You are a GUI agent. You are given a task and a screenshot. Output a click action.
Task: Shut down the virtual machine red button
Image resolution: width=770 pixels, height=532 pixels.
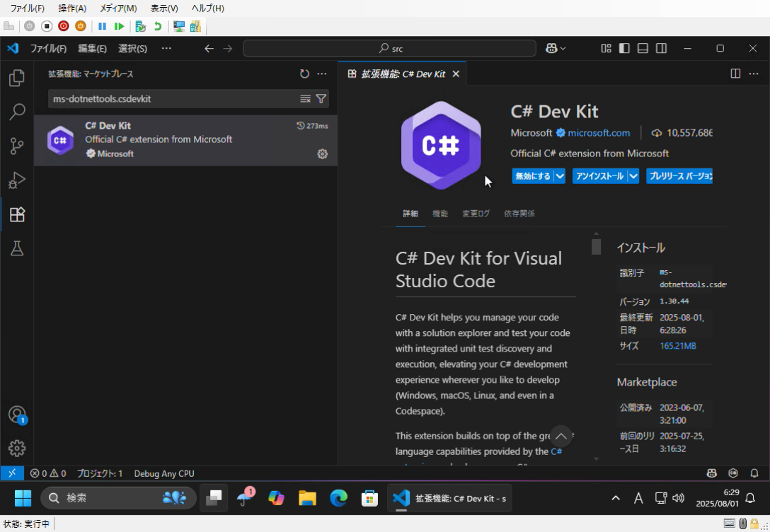64,26
